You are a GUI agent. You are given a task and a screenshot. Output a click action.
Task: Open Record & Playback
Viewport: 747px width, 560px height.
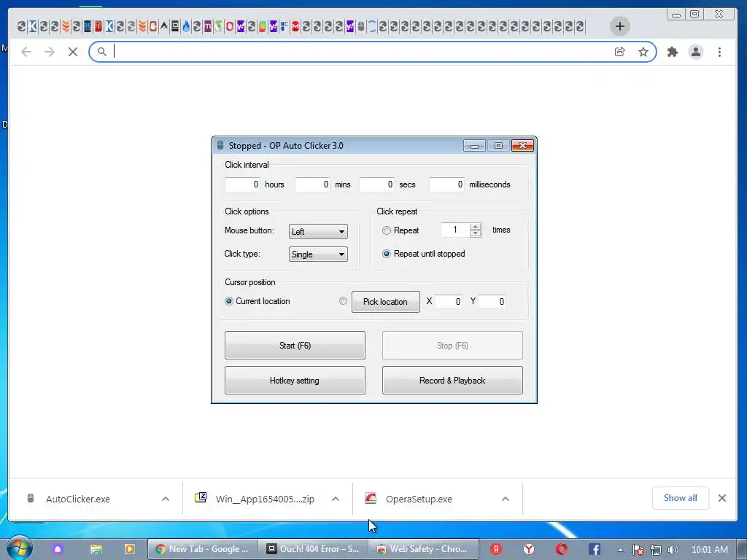tap(452, 381)
